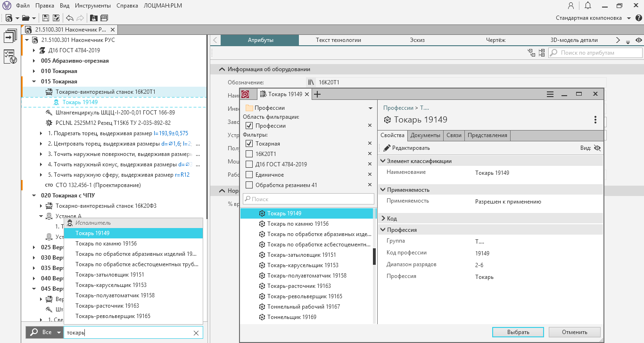Click the dark folder toolbar icon beside redo
This screenshot has height=343, width=644.
click(x=94, y=18)
